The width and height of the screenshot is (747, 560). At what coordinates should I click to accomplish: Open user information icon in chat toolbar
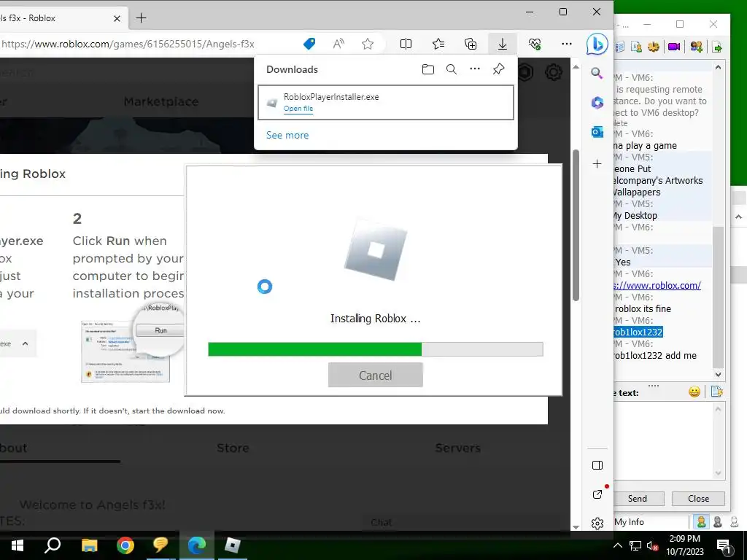(x=636, y=47)
